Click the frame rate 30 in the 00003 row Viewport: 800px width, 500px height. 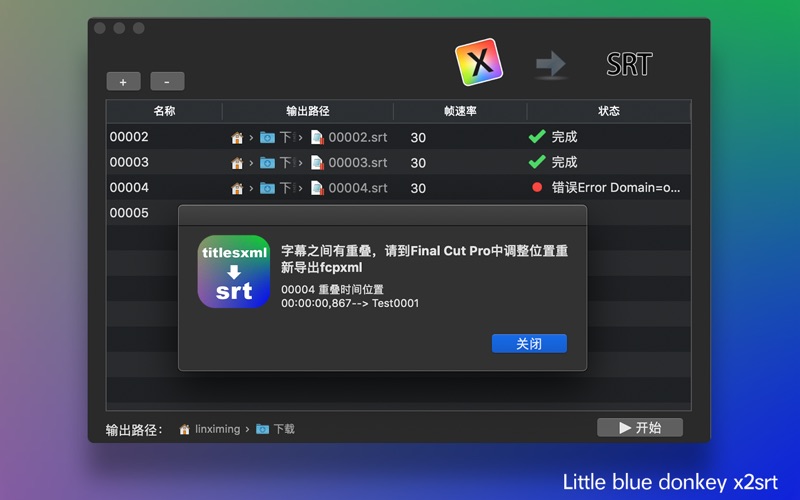pos(418,163)
